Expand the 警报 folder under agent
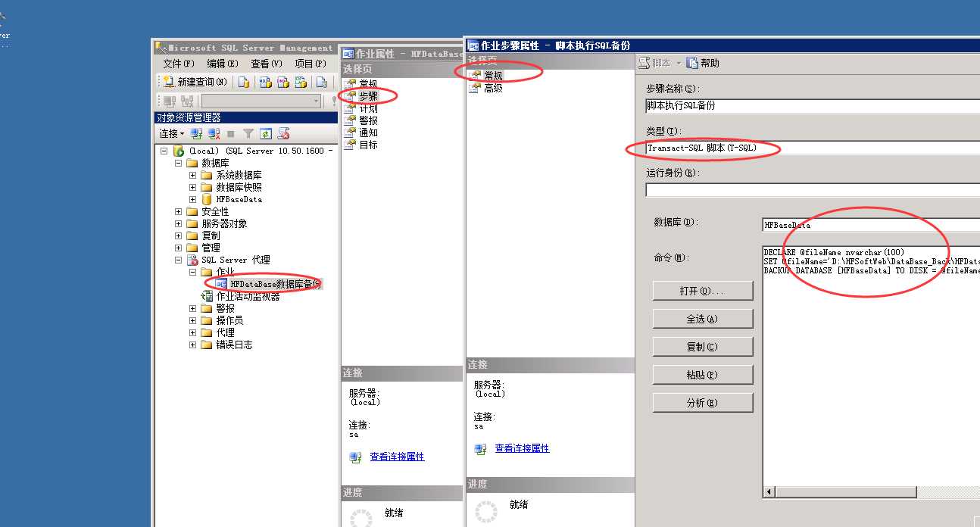The image size is (980, 527). tap(193, 308)
